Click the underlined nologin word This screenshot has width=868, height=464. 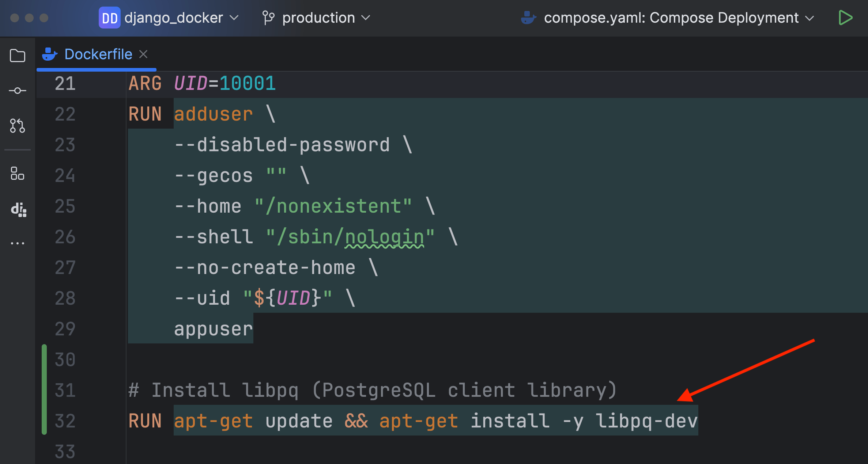[x=384, y=237]
